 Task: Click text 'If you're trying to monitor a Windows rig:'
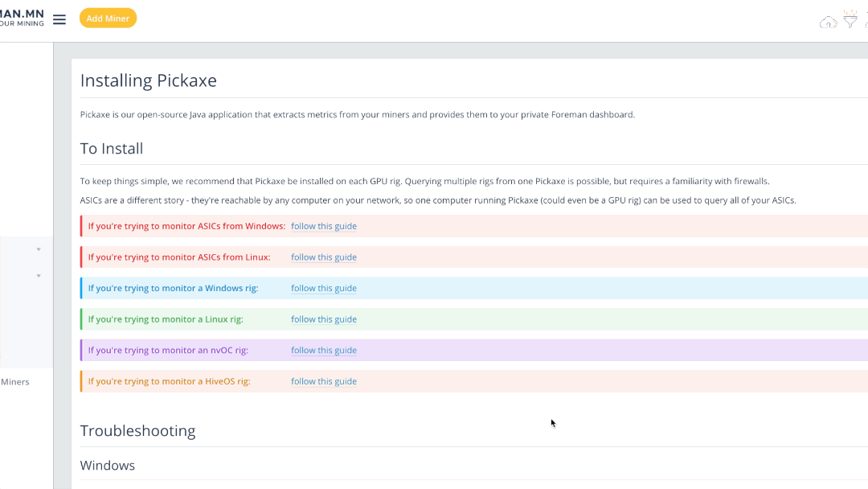174,288
